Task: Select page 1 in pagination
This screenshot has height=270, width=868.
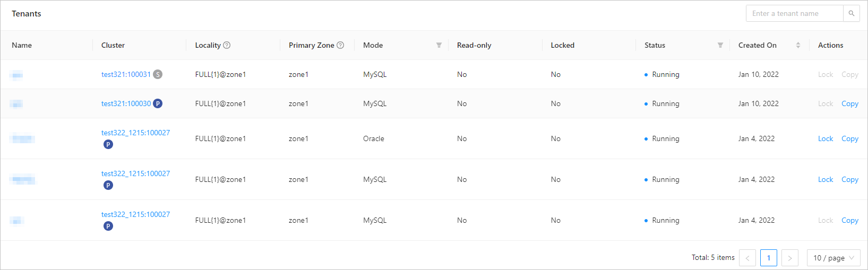Action: tap(769, 258)
